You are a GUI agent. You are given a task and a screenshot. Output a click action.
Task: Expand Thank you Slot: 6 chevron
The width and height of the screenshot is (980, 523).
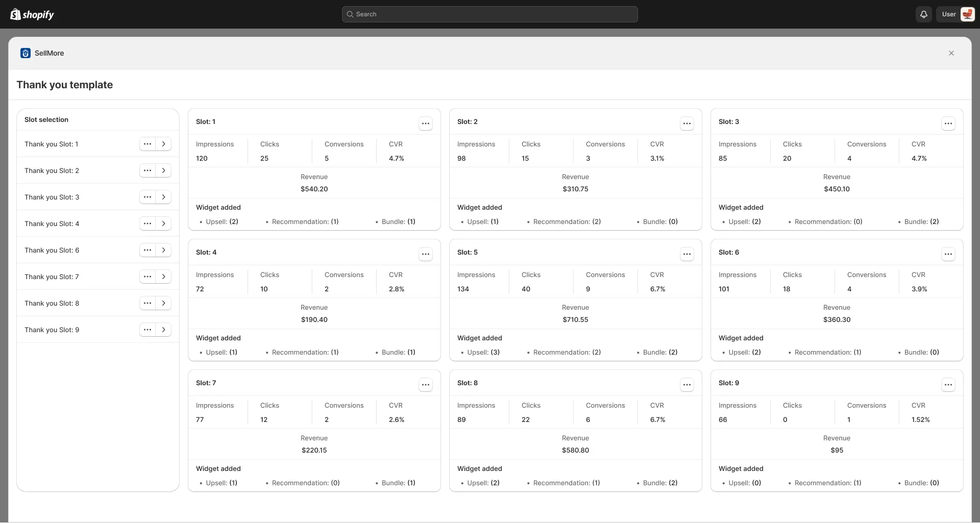[163, 250]
